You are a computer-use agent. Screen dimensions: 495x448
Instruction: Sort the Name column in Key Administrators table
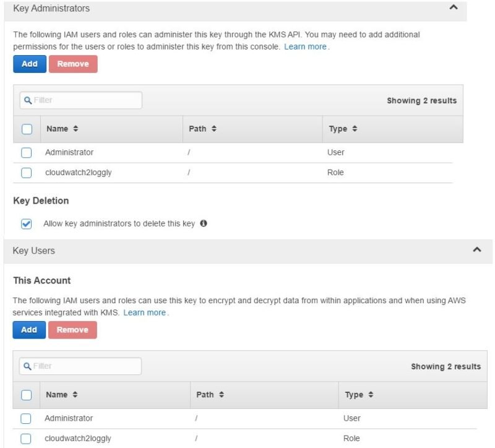74,129
